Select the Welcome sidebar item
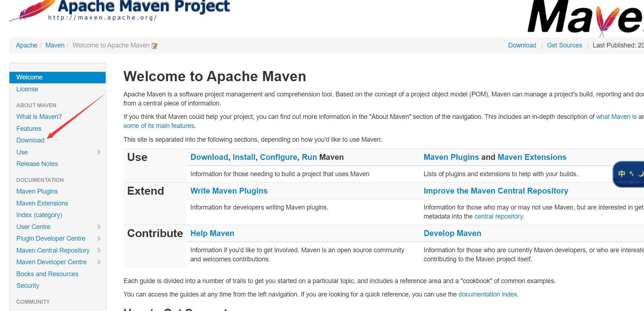The width and height of the screenshot is (644, 311). (58, 77)
